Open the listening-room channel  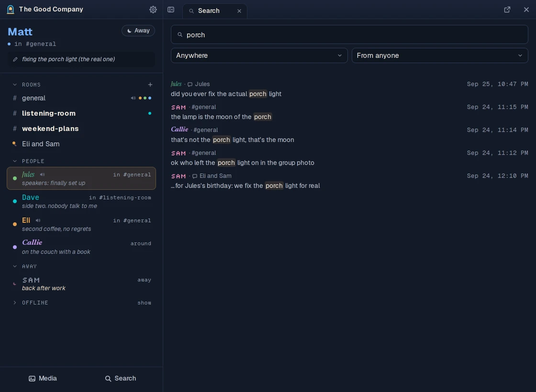81,113
